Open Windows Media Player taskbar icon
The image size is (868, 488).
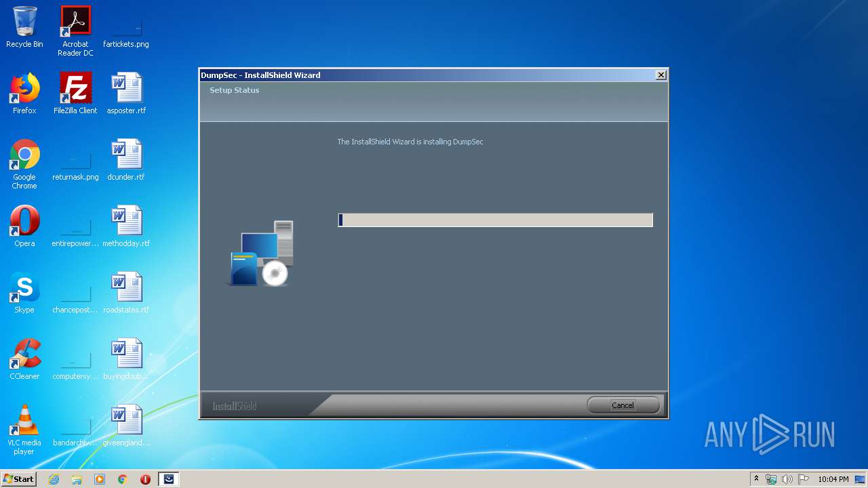pos(100,479)
